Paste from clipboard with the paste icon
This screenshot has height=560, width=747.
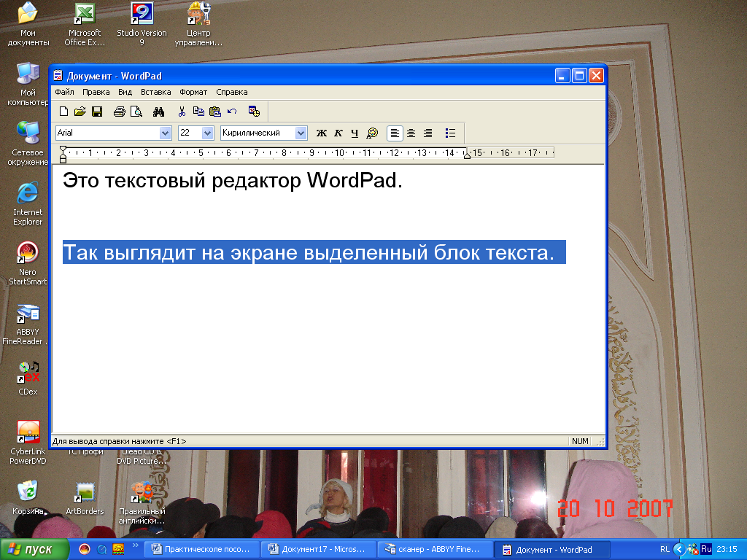tap(215, 112)
